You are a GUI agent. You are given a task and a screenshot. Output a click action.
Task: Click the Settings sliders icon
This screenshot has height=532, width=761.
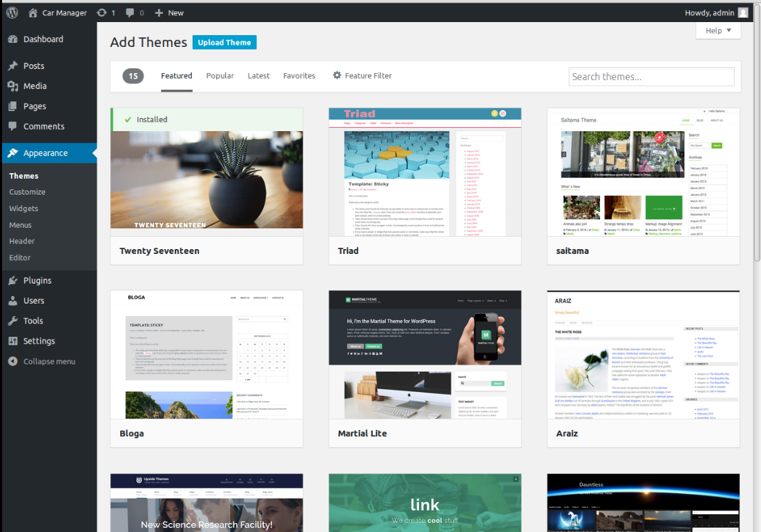(x=13, y=341)
